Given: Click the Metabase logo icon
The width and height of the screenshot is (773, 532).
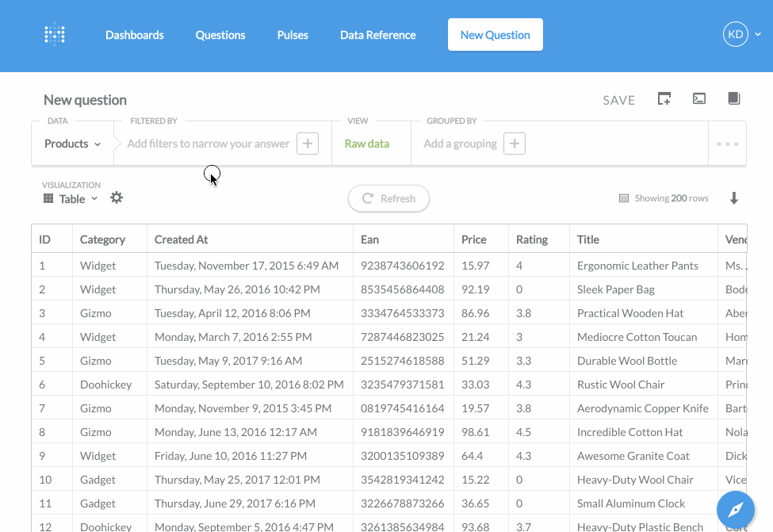Looking at the screenshot, I should pyautogui.click(x=54, y=35).
